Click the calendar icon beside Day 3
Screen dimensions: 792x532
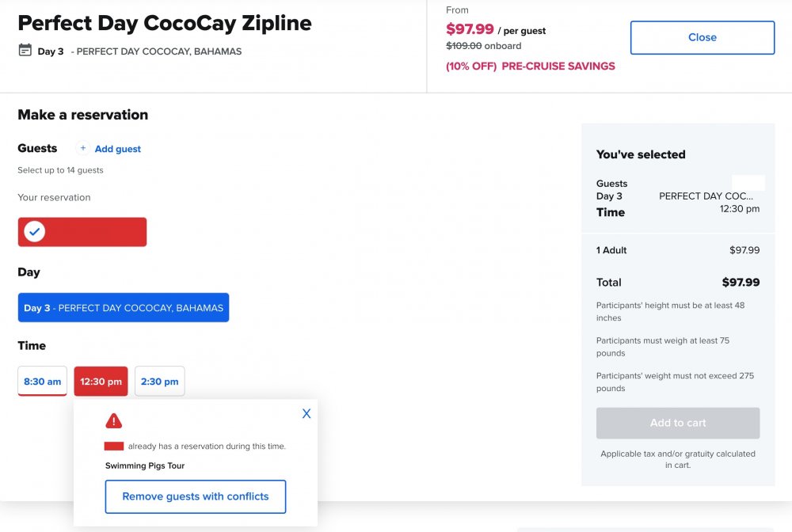(25, 50)
